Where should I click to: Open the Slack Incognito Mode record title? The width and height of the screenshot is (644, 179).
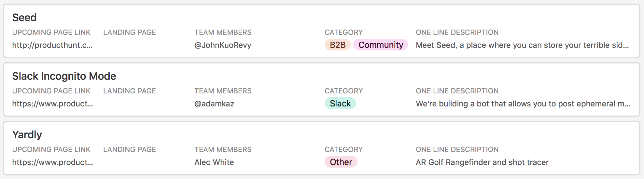pos(64,76)
